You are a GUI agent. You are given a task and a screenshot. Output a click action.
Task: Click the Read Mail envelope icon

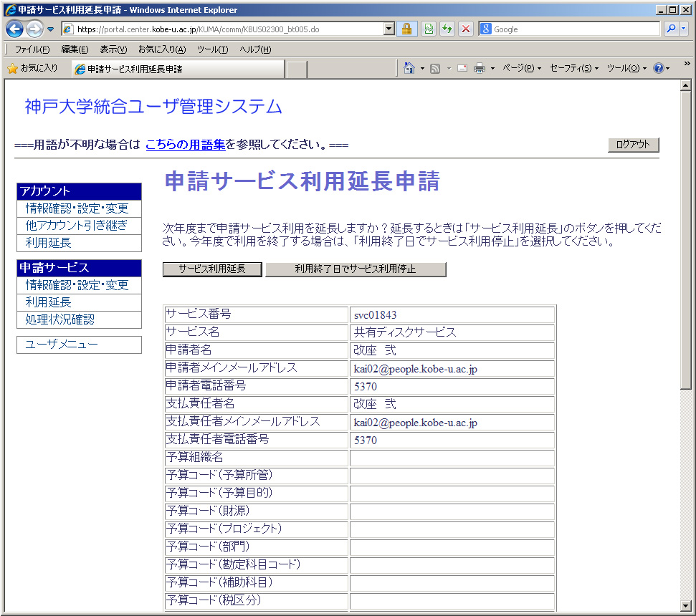tap(462, 68)
